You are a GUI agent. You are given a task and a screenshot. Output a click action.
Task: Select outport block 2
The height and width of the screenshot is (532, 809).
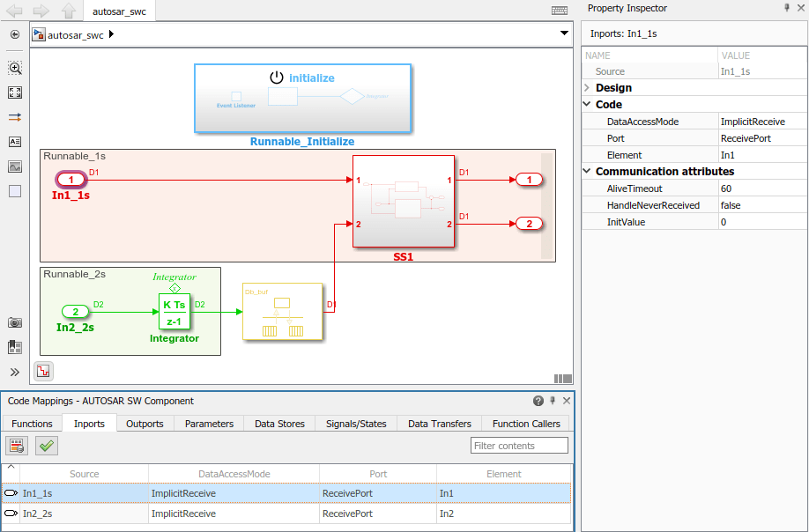click(530, 224)
